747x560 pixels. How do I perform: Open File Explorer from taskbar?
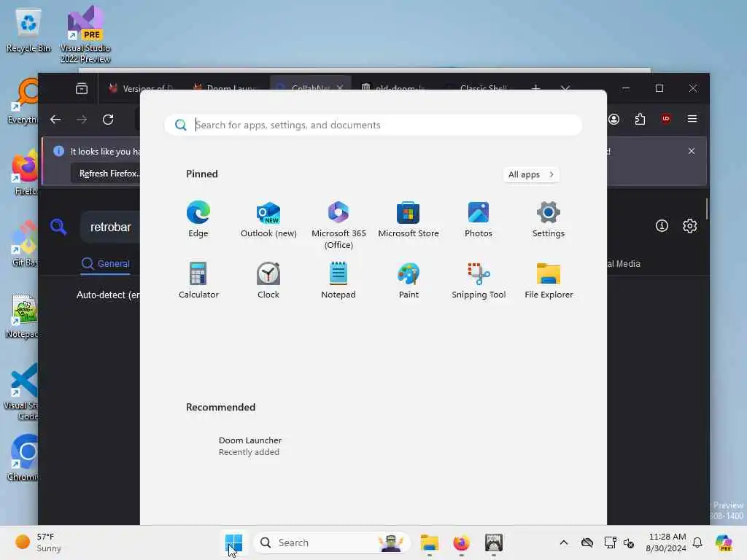click(429, 542)
